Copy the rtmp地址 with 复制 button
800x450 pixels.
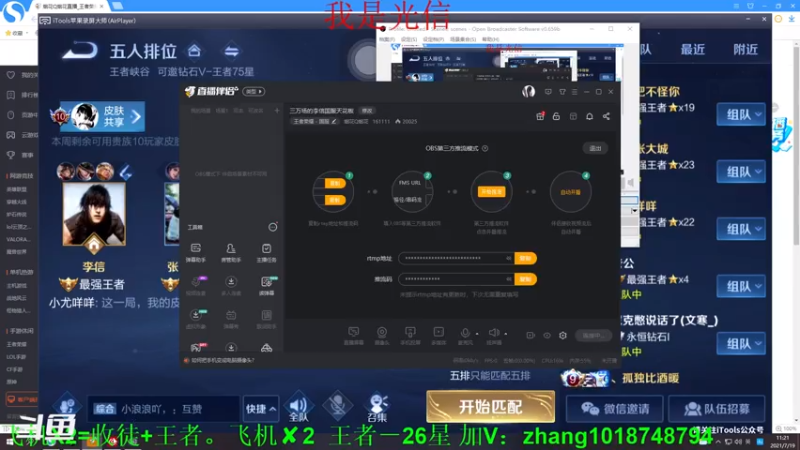[526, 258]
